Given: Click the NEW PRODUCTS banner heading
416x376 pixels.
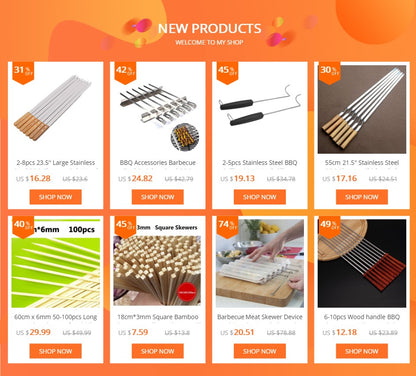Looking at the screenshot, I should (209, 29).
